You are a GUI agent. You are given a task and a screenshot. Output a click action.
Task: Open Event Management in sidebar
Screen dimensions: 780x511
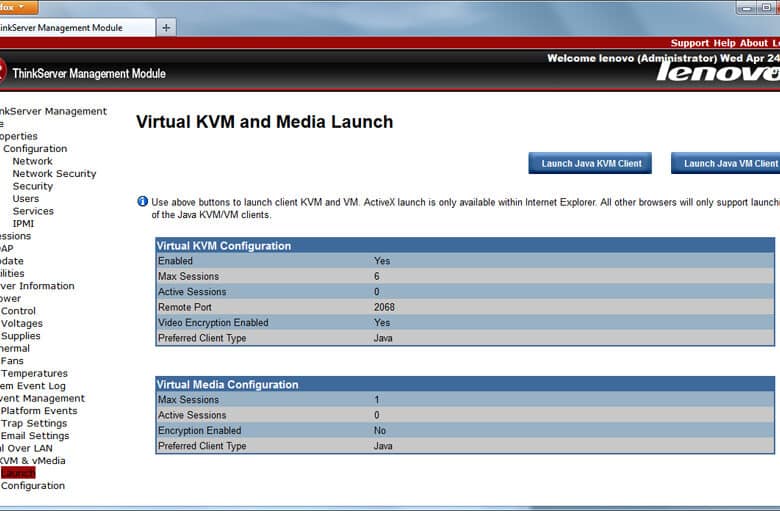[x=42, y=398]
